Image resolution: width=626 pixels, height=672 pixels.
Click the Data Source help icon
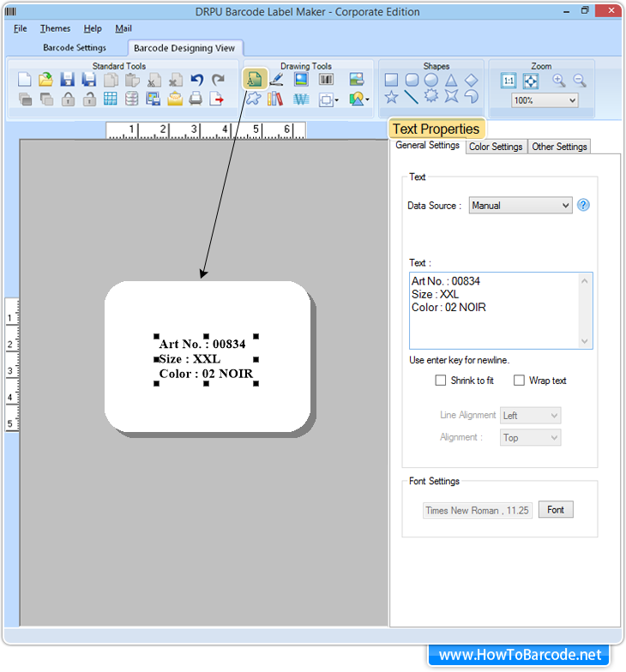pyautogui.click(x=583, y=206)
